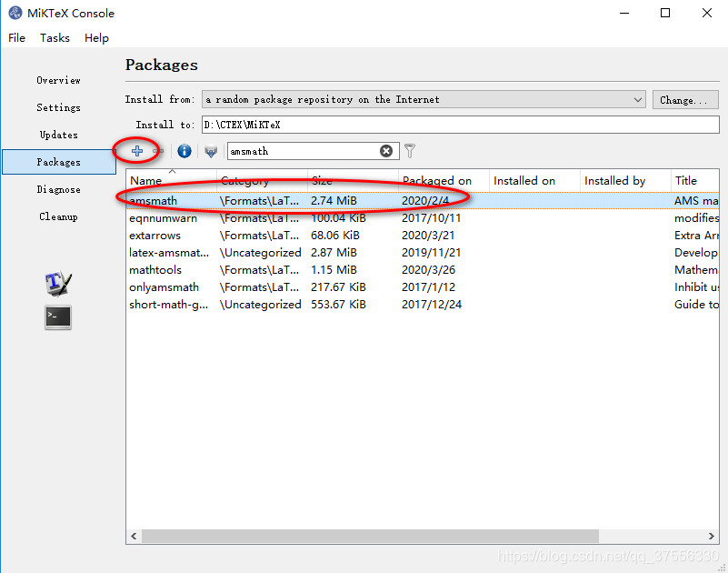Sort by the Packaged on column header
728x573 pixels.
[x=444, y=180]
